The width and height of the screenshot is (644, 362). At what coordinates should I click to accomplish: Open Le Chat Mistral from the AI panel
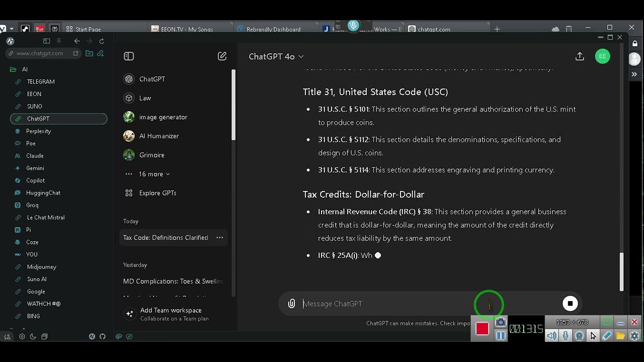pos(45,218)
